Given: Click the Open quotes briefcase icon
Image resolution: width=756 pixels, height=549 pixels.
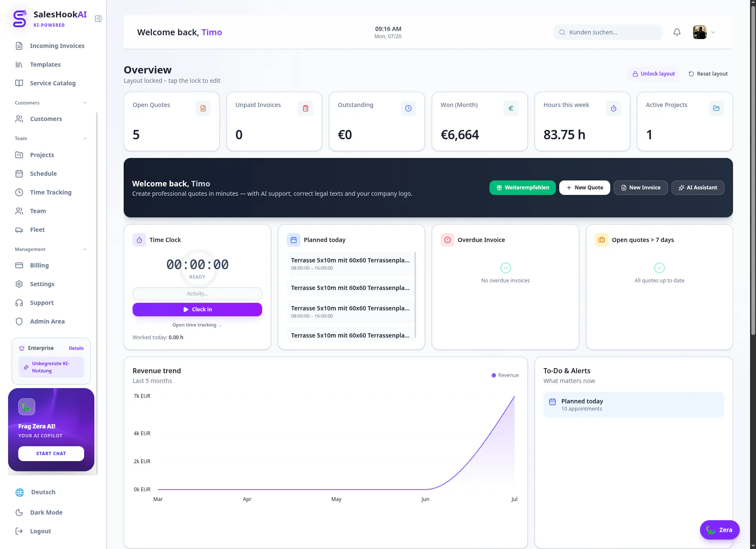Looking at the screenshot, I should click(602, 240).
